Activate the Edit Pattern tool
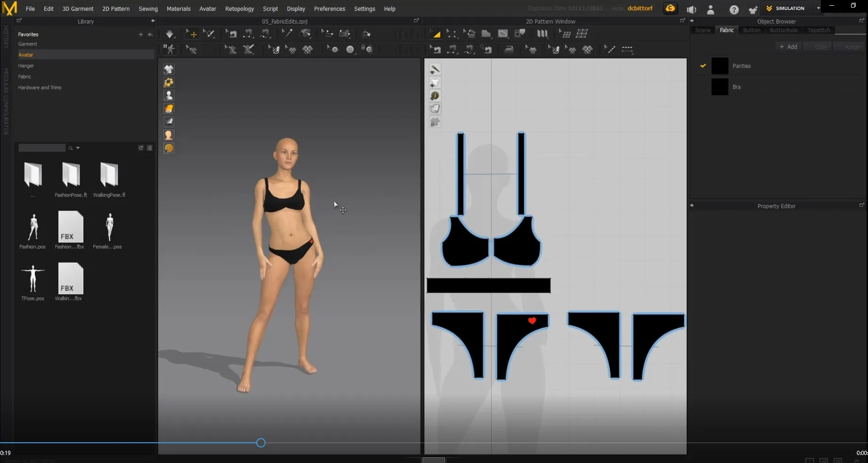This screenshot has height=463, width=868. point(453,33)
